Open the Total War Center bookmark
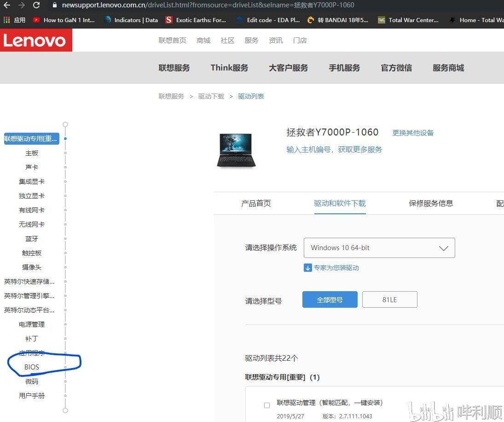The width and height of the screenshot is (504, 422). (x=408, y=20)
